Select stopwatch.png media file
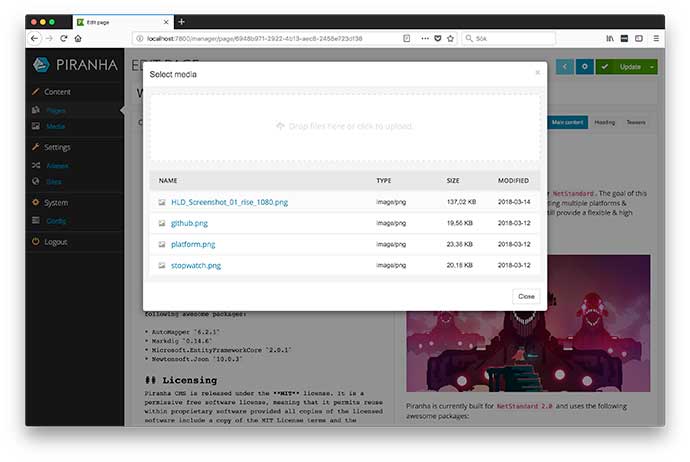This screenshot has width=690, height=462. pos(196,265)
